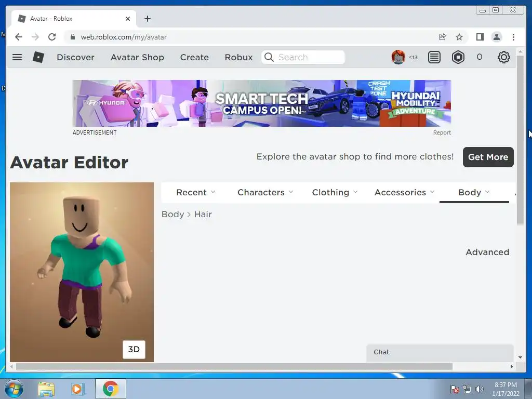Open a new tab with the plus icon

(x=147, y=19)
